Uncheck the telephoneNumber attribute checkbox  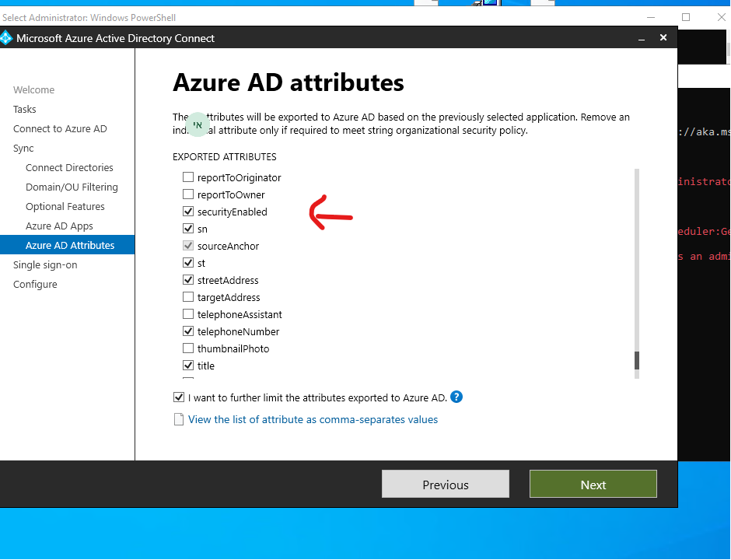tap(188, 331)
